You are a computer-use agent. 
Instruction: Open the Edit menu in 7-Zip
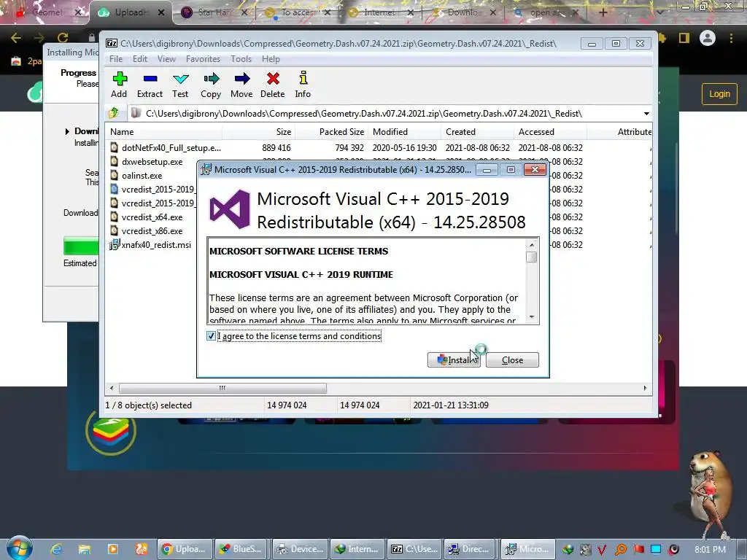click(x=139, y=59)
